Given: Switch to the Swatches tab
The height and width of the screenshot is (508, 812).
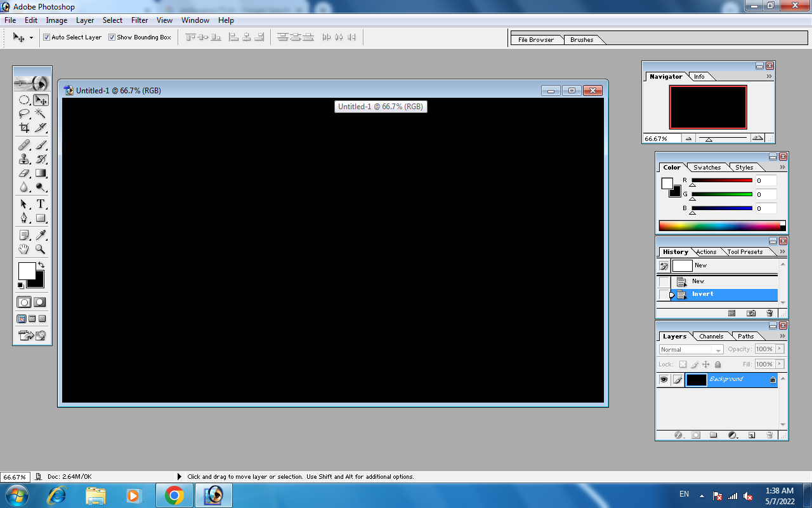Looking at the screenshot, I should 707,168.
